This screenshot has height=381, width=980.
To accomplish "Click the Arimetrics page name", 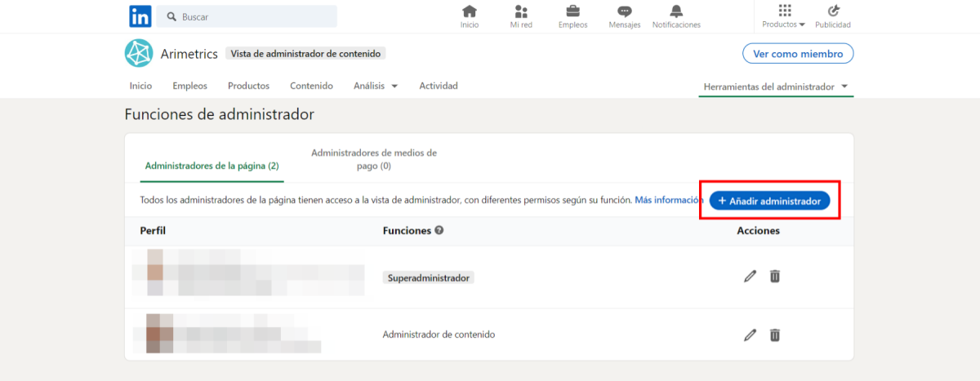I will pyautogui.click(x=189, y=54).
